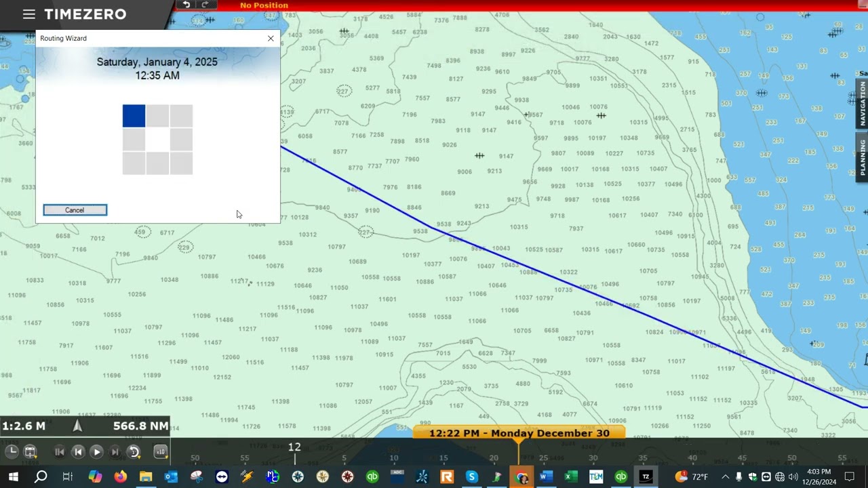Open Windows taskbar search
The width and height of the screenshot is (868, 488).
[x=41, y=477]
